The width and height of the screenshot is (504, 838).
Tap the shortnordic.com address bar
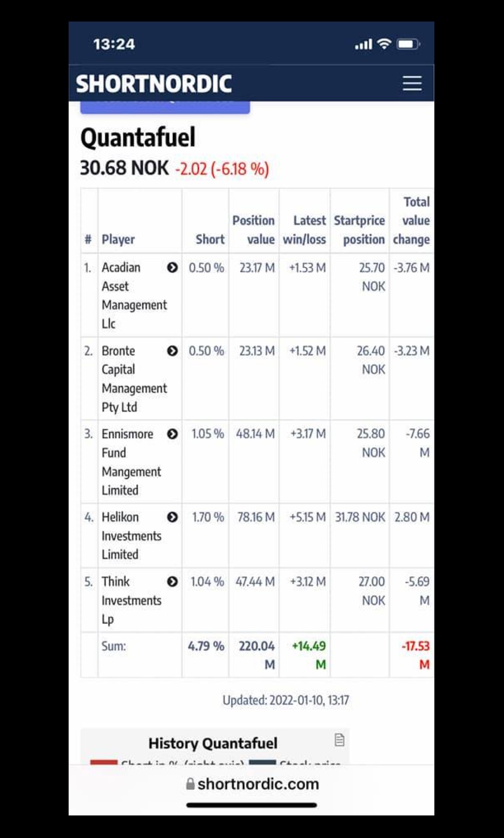coord(251,784)
